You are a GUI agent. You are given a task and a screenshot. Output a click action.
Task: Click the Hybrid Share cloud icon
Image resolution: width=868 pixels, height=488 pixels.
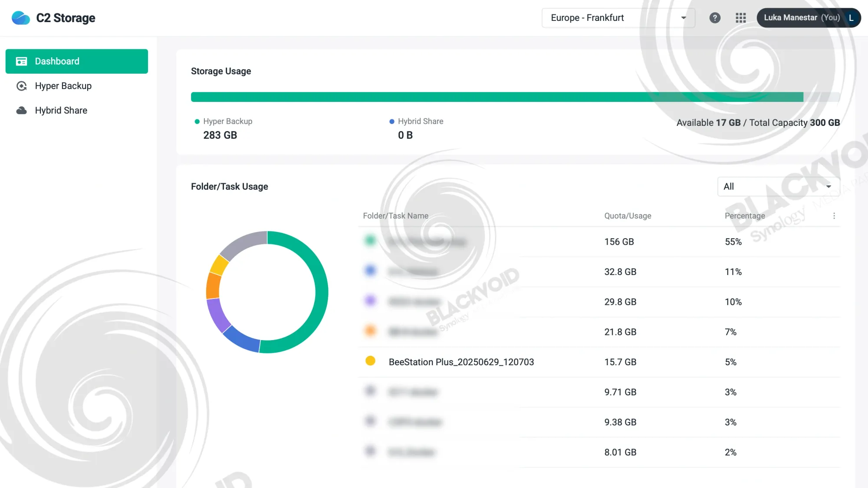(21, 111)
